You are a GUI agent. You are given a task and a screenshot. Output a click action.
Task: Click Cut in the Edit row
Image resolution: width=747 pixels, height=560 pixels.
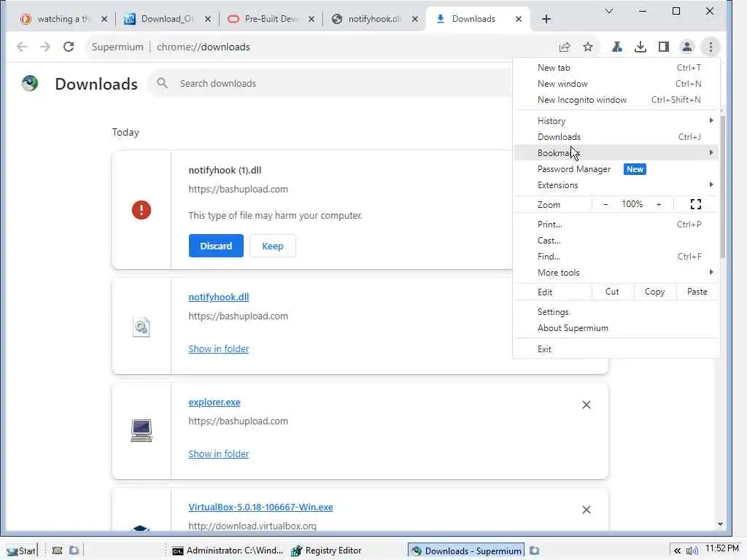(x=612, y=292)
